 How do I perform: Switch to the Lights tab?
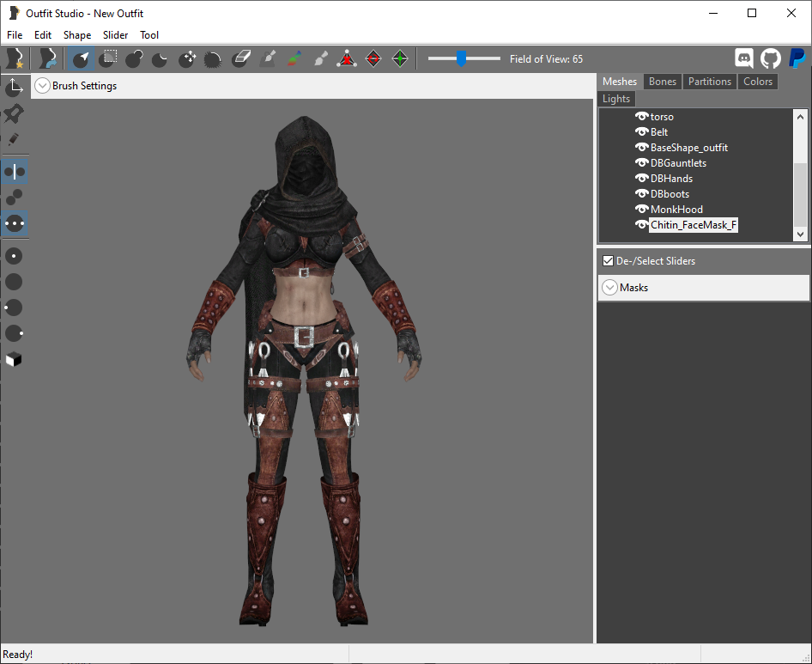point(616,99)
